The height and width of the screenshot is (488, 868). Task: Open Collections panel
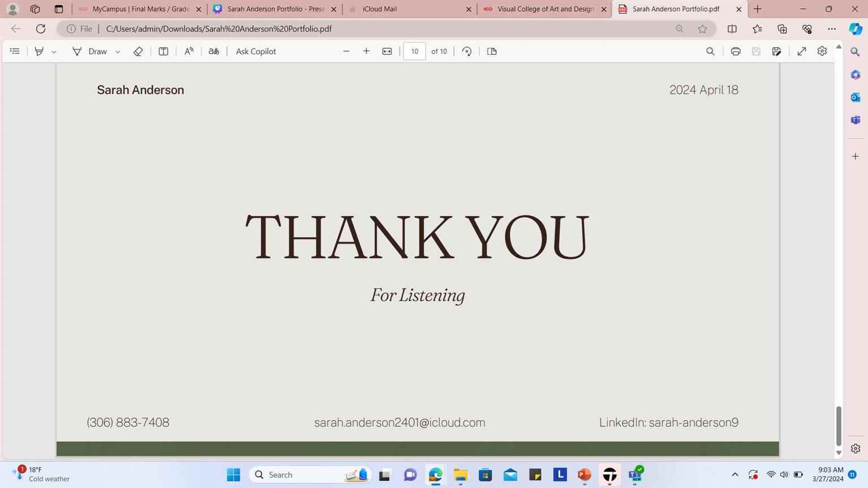tap(782, 29)
